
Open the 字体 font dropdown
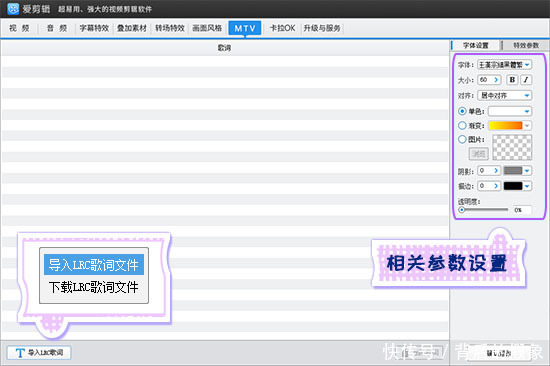[x=504, y=65]
